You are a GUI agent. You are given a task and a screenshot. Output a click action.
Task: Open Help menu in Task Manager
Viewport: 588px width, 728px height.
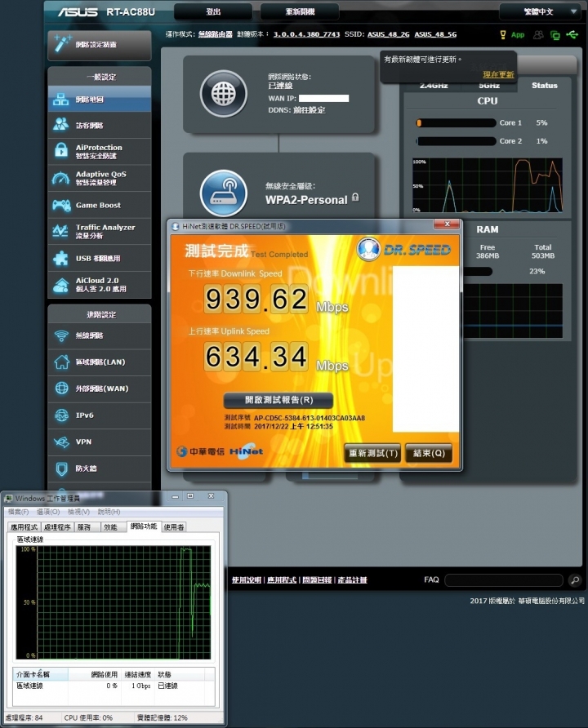point(109,512)
